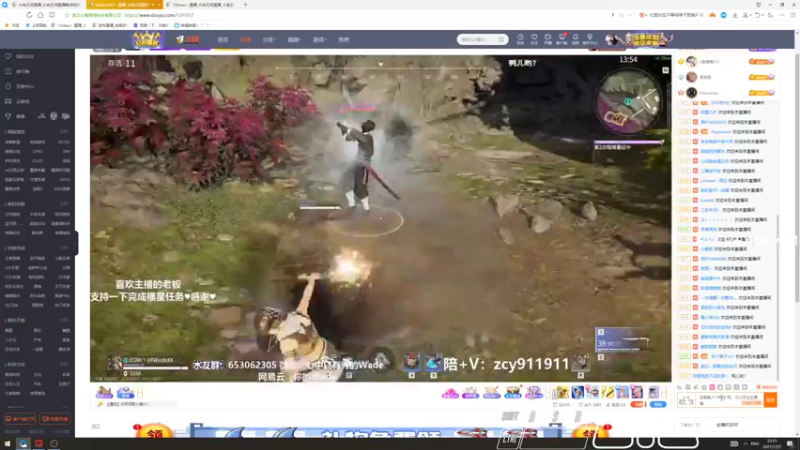Open start-streaming camera icon in header
Screen dimensions: 800x450
click(547, 39)
